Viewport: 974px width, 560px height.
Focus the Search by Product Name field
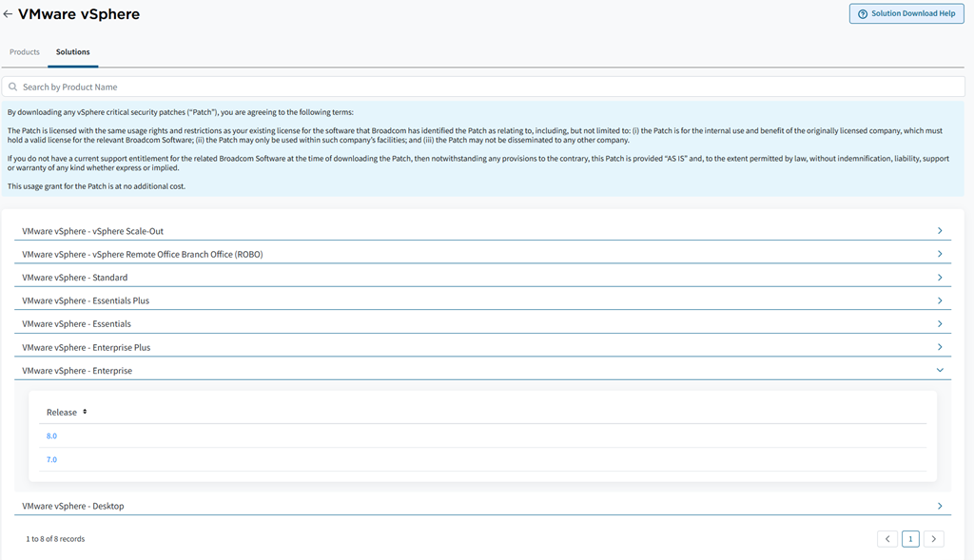(x=483, y=87)
